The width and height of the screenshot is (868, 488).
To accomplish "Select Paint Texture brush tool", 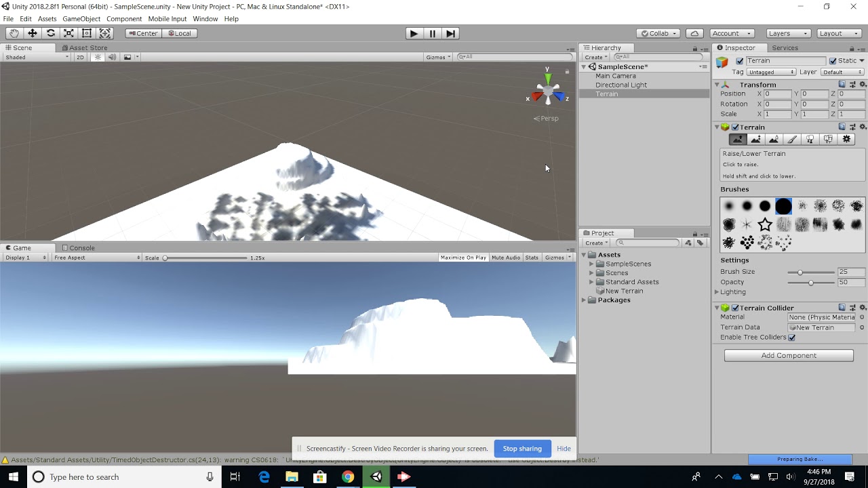I will [x=792, y=139].
